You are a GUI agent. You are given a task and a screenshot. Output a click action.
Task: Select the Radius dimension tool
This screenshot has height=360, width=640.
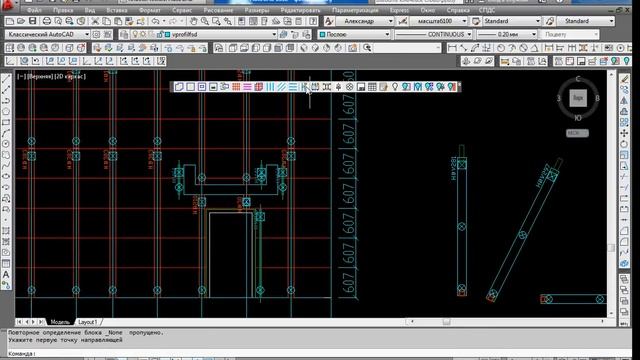[501, 48]
